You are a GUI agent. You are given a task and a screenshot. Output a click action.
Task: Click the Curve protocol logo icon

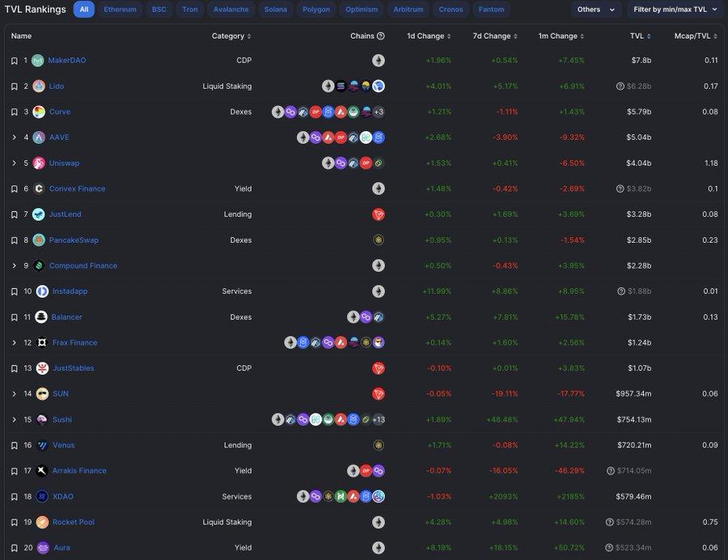(x=39, y=112)
